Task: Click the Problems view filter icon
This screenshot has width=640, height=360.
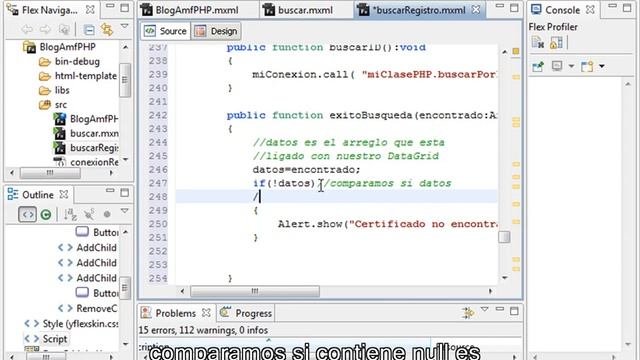Action: click(468, 313)
